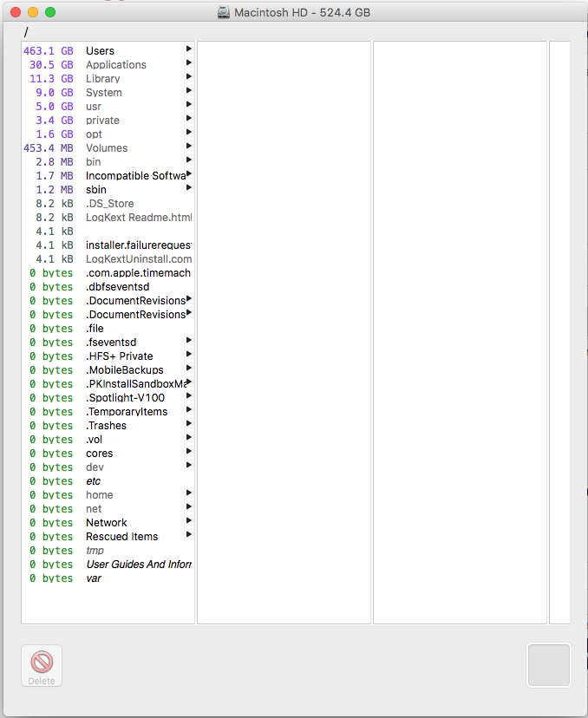
Task: Select the dev folder
Action: coord(95,467)
